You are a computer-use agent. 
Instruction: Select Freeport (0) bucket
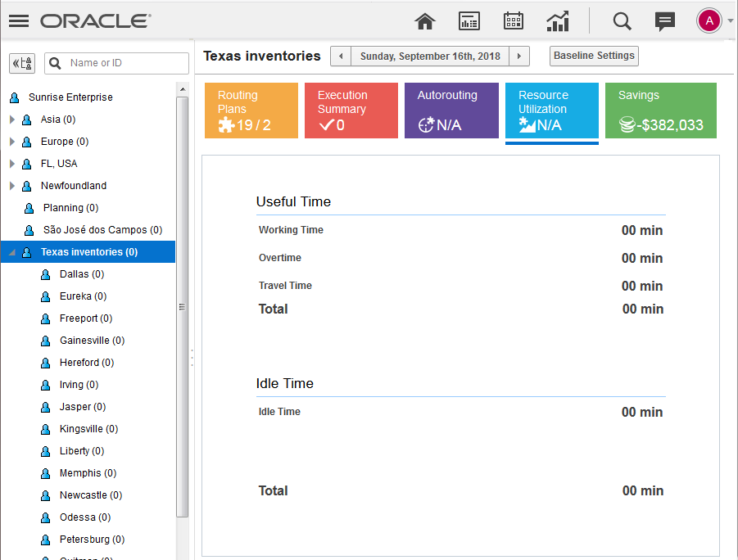[86, 318]
